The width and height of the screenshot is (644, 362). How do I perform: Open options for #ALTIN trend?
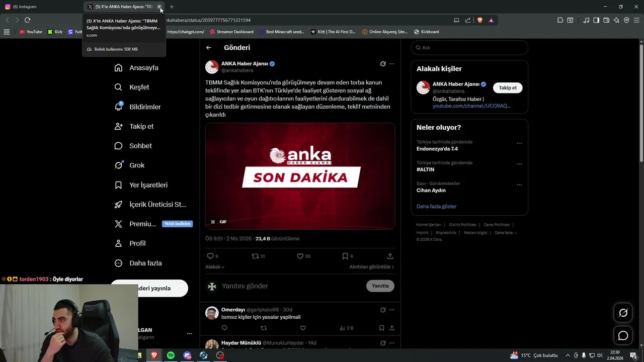[x=519, y=164]
